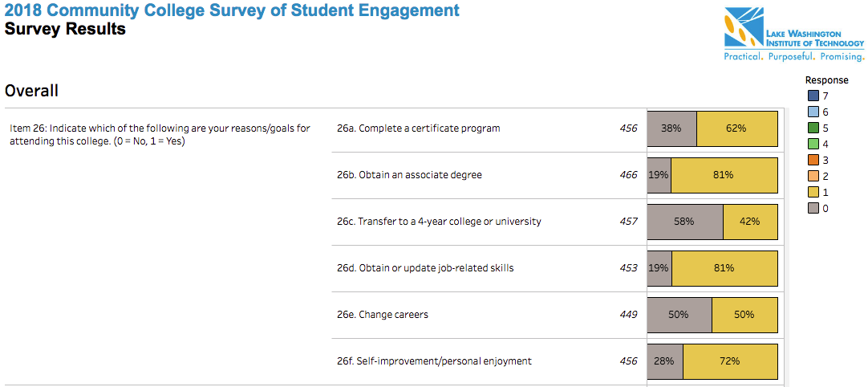
Task: Click the 72% yes bar for self-improvement
Action: [x=730, y=361]
